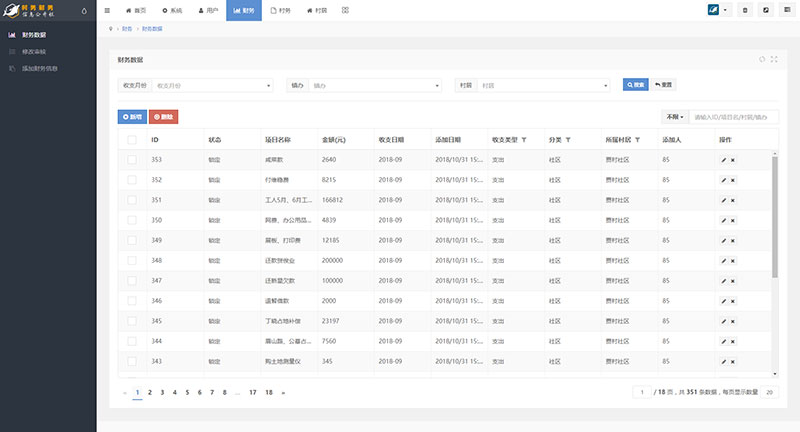Click the red 删除 delete button
The height and width of the screenshot is (432, 800).
tap(164, 117)
